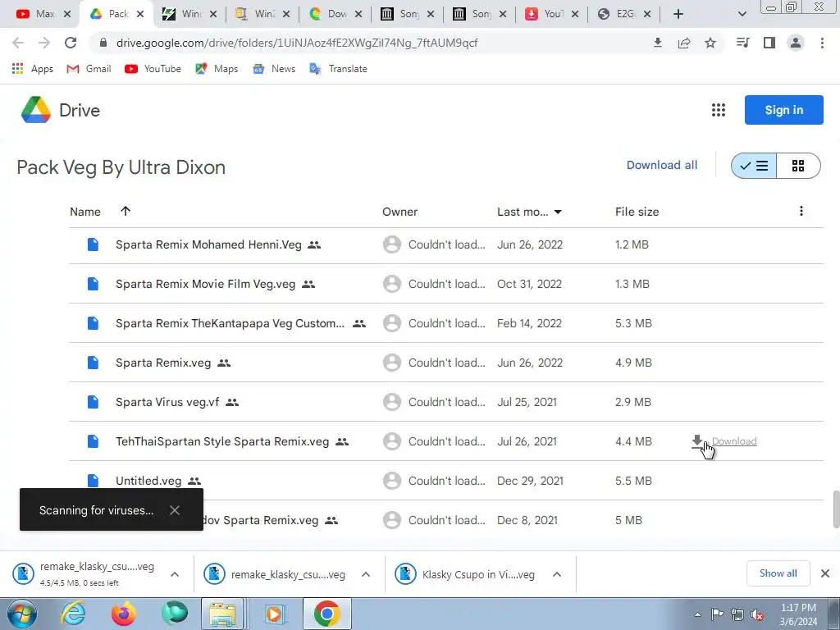840x630 pixels.
Task: Show hidden system tray icons
Action: point(697,614)
